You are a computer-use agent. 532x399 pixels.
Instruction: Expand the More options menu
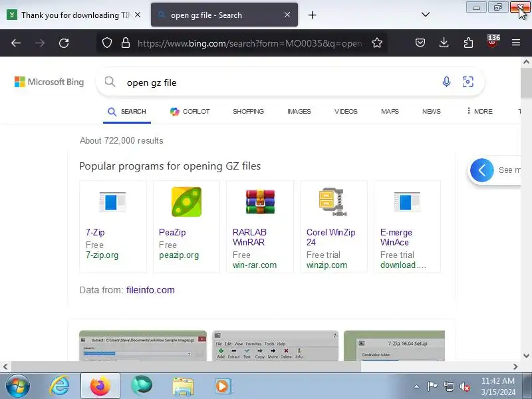479,111
